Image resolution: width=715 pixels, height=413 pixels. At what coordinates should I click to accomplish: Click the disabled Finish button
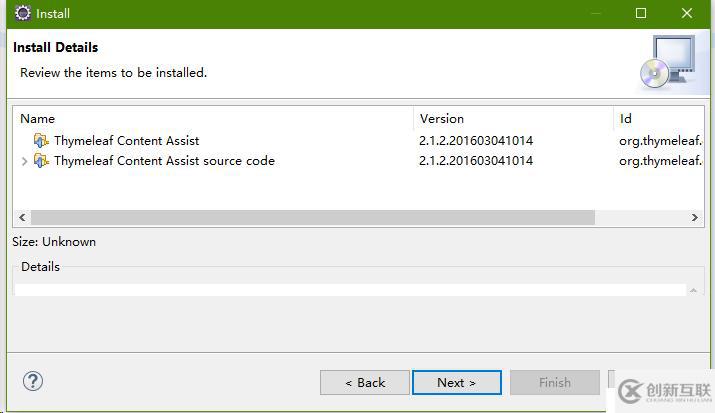[554, 382]
